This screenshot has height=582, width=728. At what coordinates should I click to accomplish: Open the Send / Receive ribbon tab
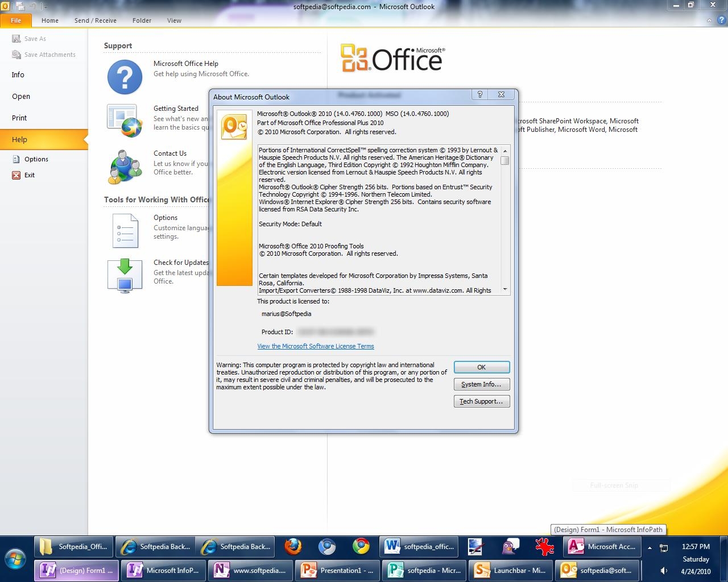(96, 20)
